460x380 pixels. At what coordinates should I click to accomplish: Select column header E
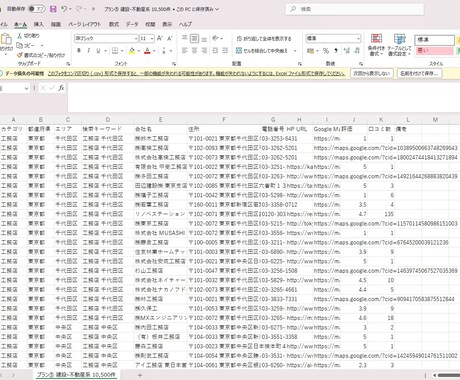[160, 120]
